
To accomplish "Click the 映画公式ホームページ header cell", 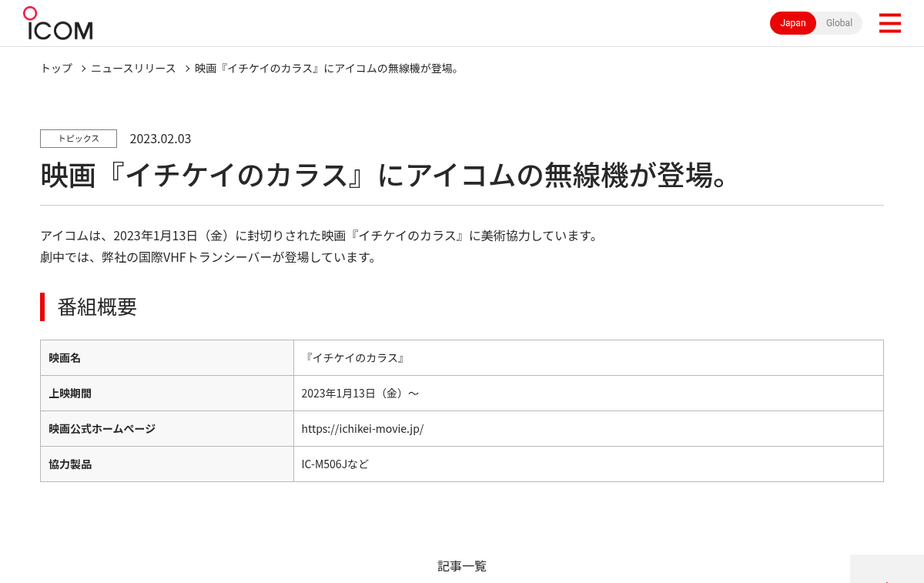I will [x=167, y=429].
